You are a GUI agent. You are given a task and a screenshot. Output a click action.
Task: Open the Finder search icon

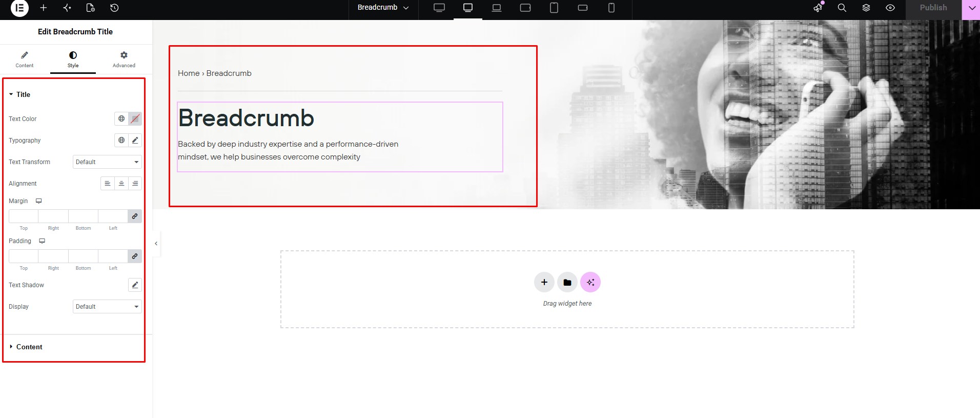coord(842,8)
